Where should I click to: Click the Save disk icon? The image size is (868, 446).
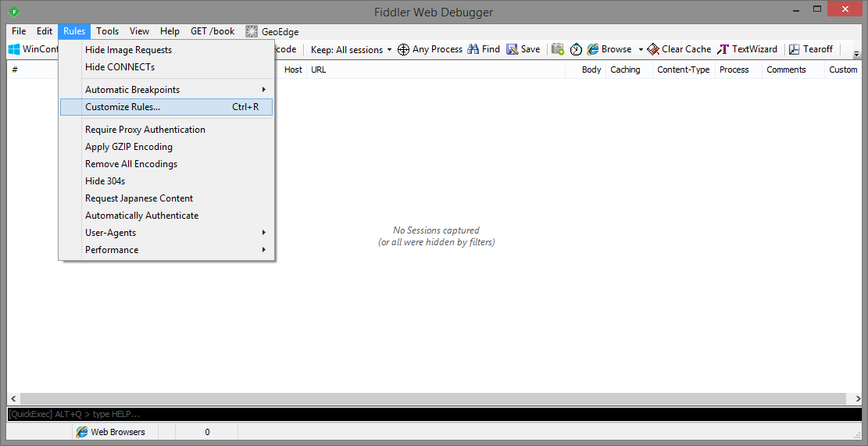(513, 49)
